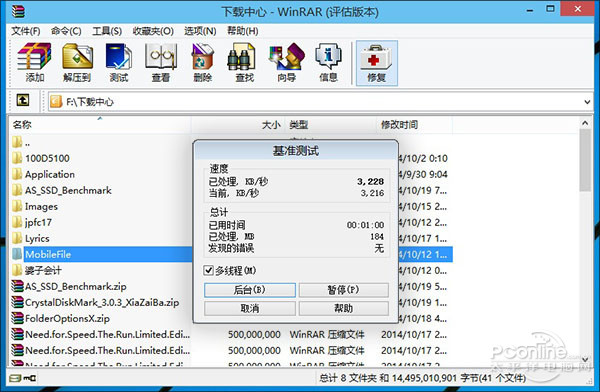The width and height of the screenshot is (600, 392).
Task: Click the Add (添加) toolbar icon
Action: (34, 62)
